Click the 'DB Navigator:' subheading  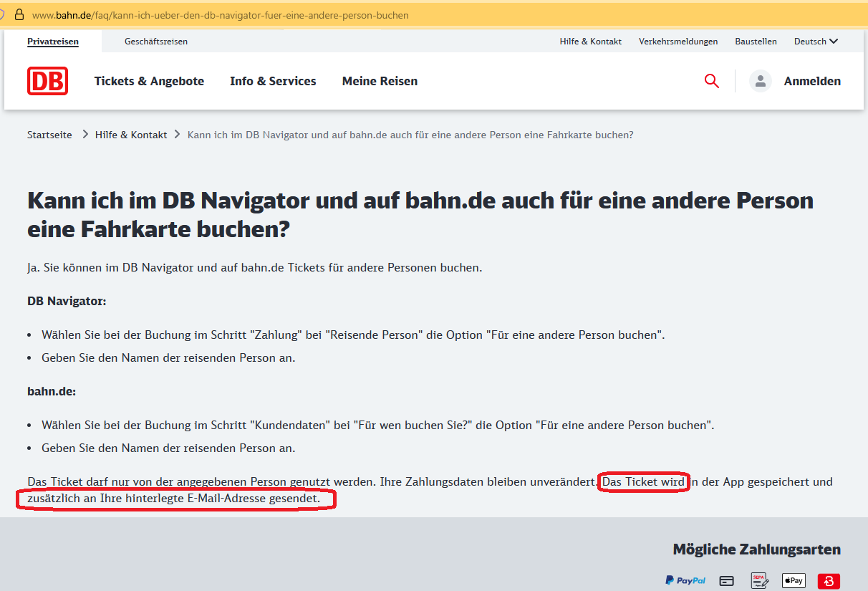67,301
